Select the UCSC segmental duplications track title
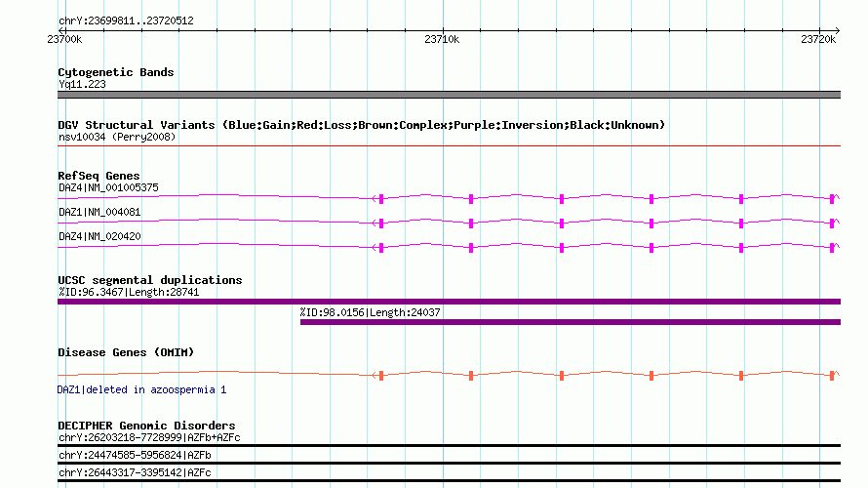 (x=150, y=280)
